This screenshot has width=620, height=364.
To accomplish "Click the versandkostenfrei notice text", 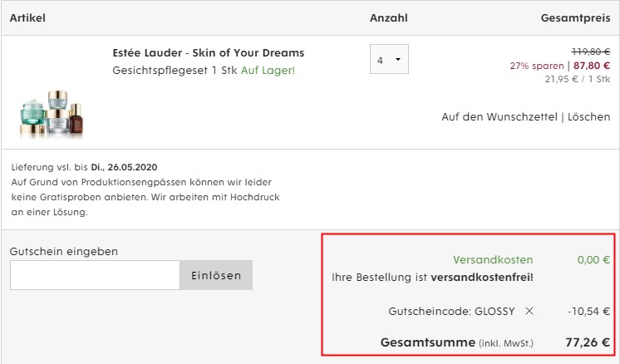I will [432, 278].
